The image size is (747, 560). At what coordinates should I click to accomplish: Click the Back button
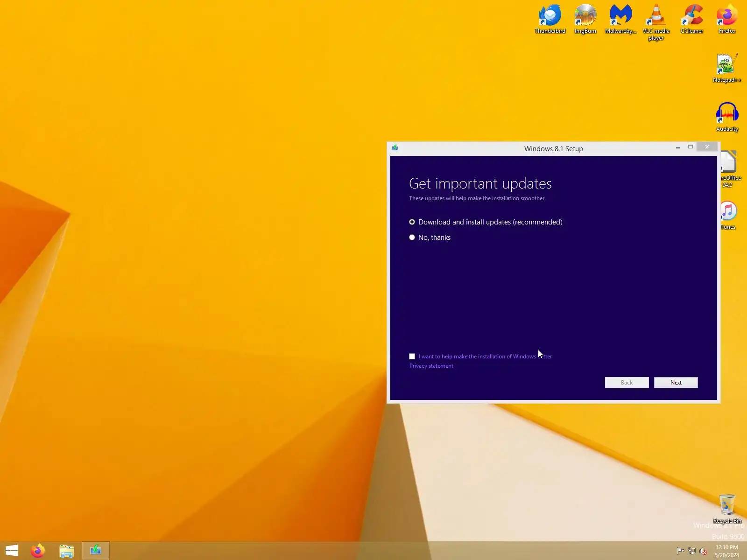(627, 383)
